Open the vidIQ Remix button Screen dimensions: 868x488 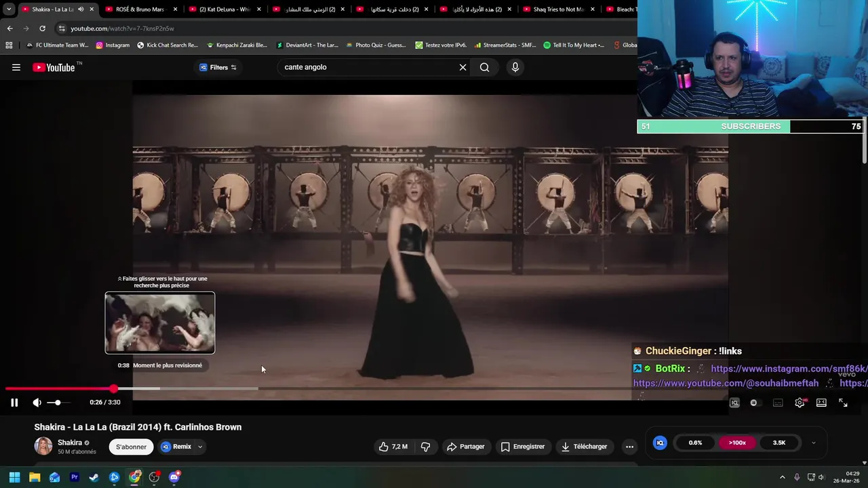tap(176, 447)
